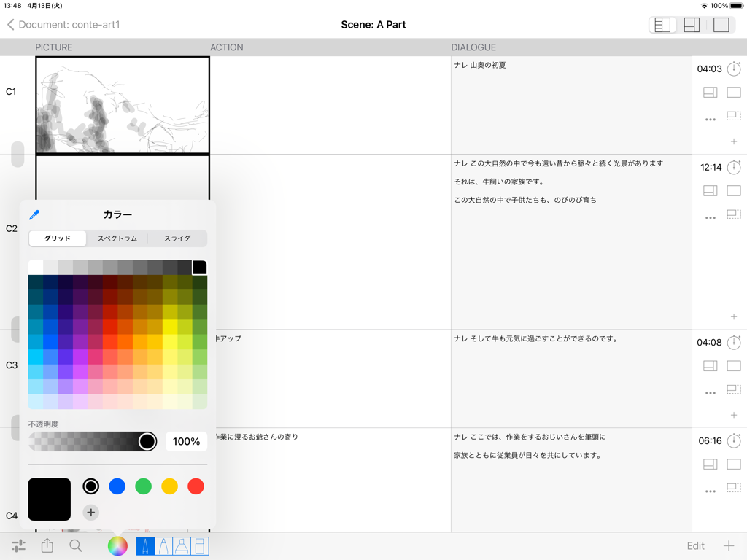747x560 pixels.
Task: Switch to single-panel layout view
Action: tap(721, 25)
